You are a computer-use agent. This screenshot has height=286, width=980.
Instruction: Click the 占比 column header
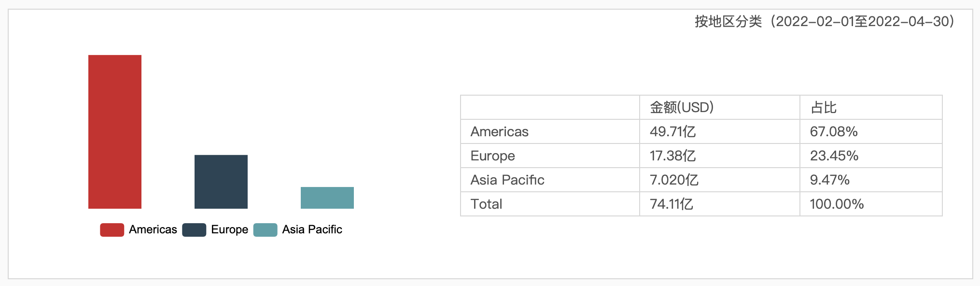tap(824, 107)
